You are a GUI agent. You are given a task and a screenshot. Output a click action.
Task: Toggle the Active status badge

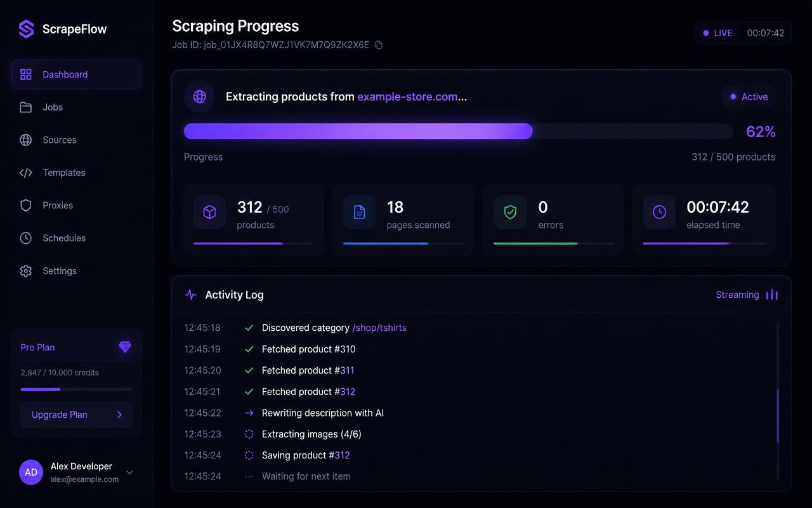pyautogui.click(x=749, y=97)
